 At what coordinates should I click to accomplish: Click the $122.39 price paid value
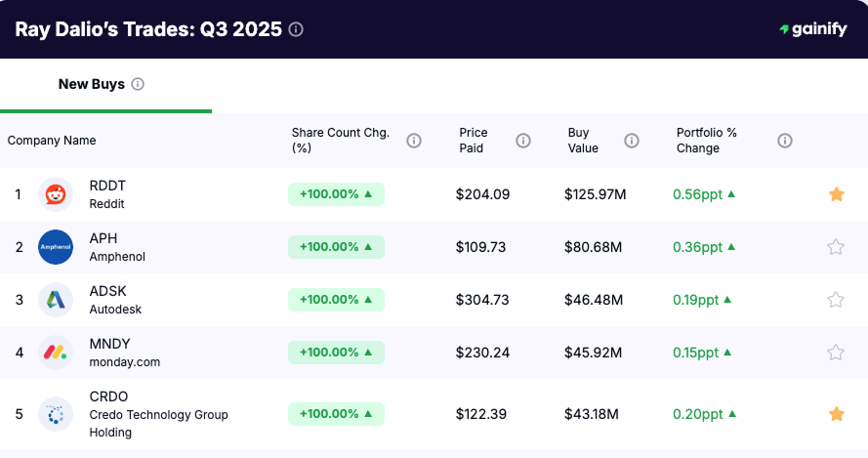coord(481,414)
